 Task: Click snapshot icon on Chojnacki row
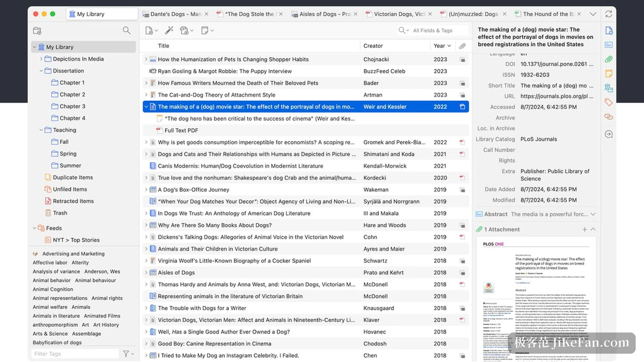coord(462,60)
